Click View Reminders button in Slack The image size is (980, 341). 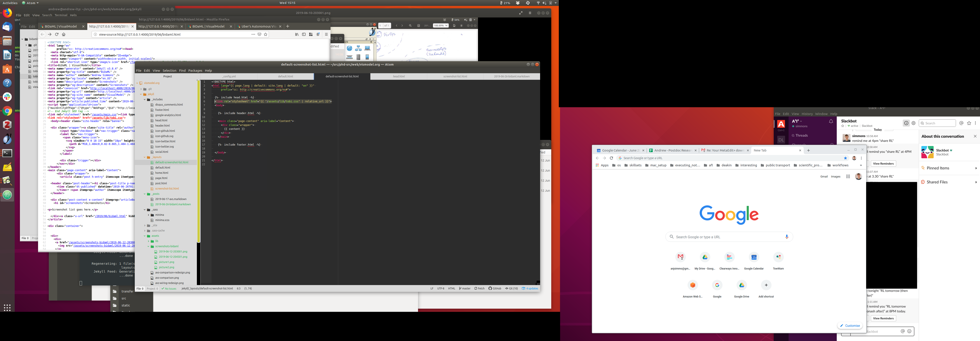pyautogui.click(x=883, y=164)
